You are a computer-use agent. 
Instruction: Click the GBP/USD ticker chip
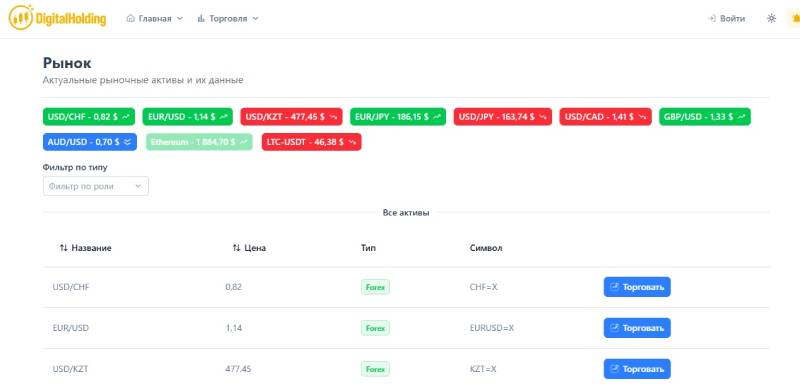coord(705,116)
